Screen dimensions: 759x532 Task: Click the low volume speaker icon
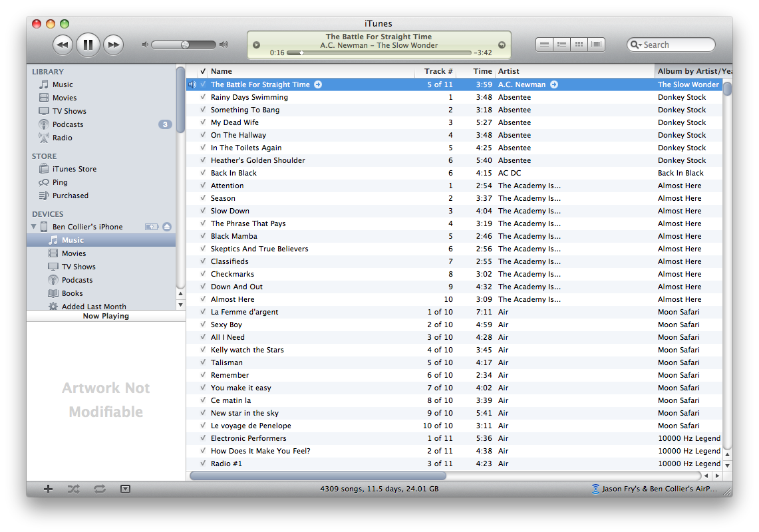[x=144, y=45]
